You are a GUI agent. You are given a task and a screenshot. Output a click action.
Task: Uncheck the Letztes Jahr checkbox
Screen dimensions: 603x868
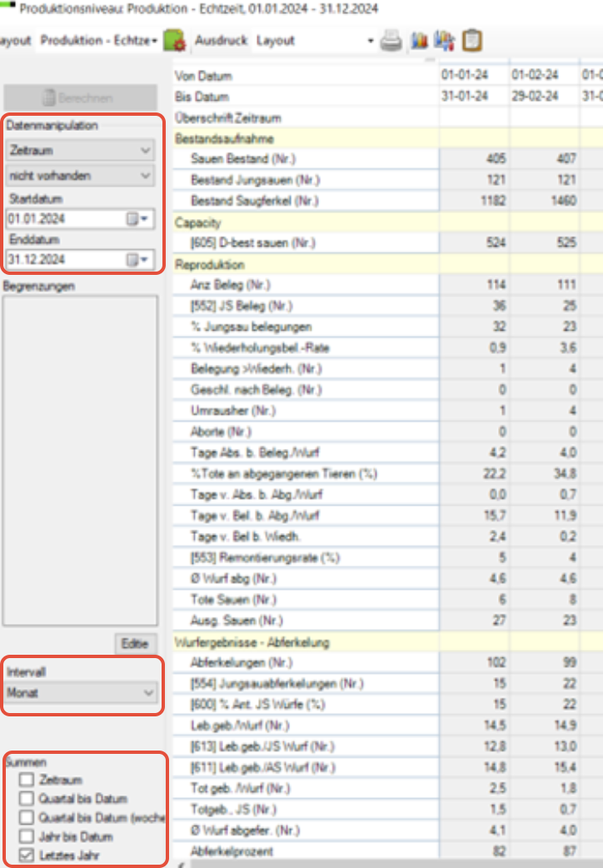[x=26, y=855]
